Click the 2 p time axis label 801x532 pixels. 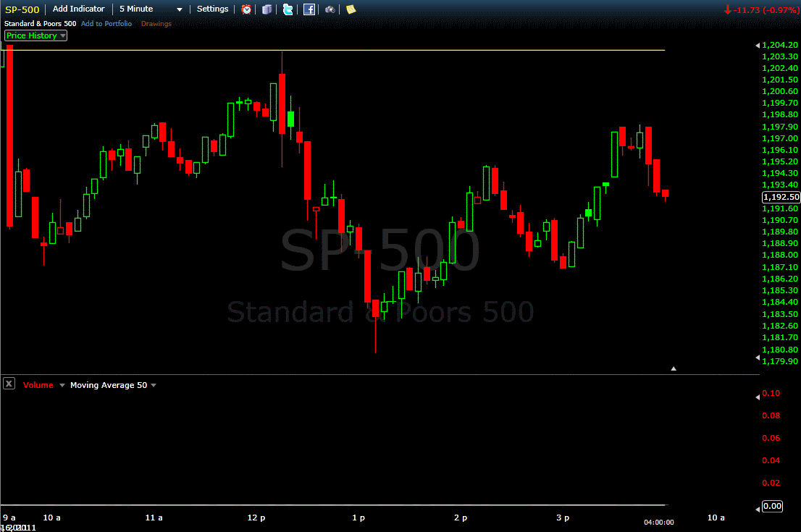461,518
